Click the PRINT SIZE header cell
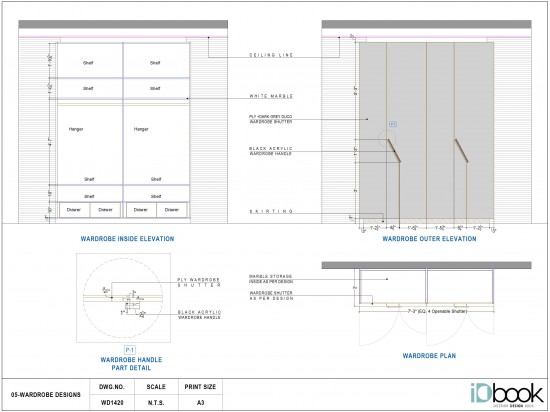 tap(200, 387)
